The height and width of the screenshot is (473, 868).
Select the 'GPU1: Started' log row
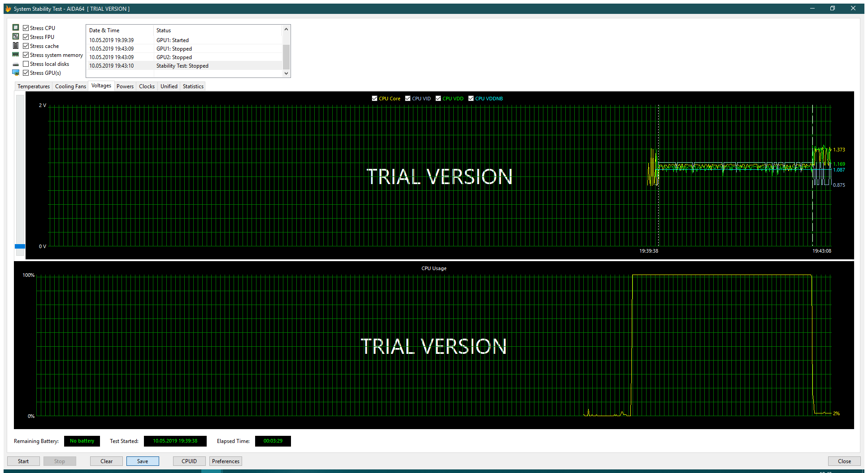coord(184,40)
